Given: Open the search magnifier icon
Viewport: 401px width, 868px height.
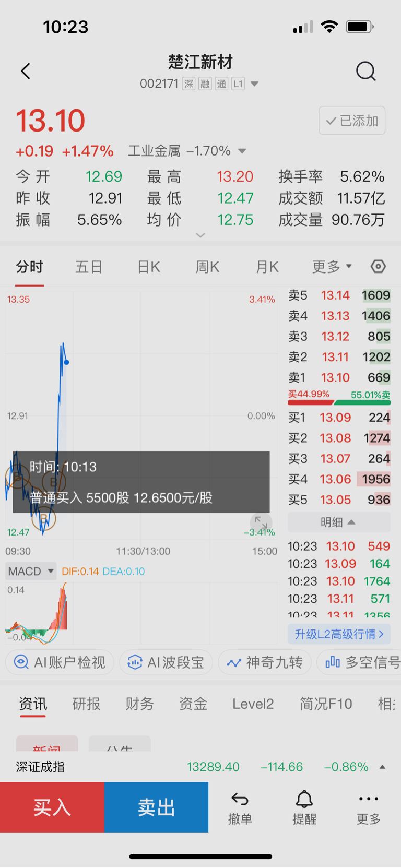Looking at the screenshot, I should click(365, 71).
